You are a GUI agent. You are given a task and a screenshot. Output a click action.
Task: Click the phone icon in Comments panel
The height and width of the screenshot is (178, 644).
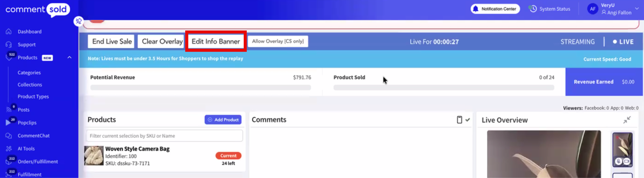(x=459, y=120)
